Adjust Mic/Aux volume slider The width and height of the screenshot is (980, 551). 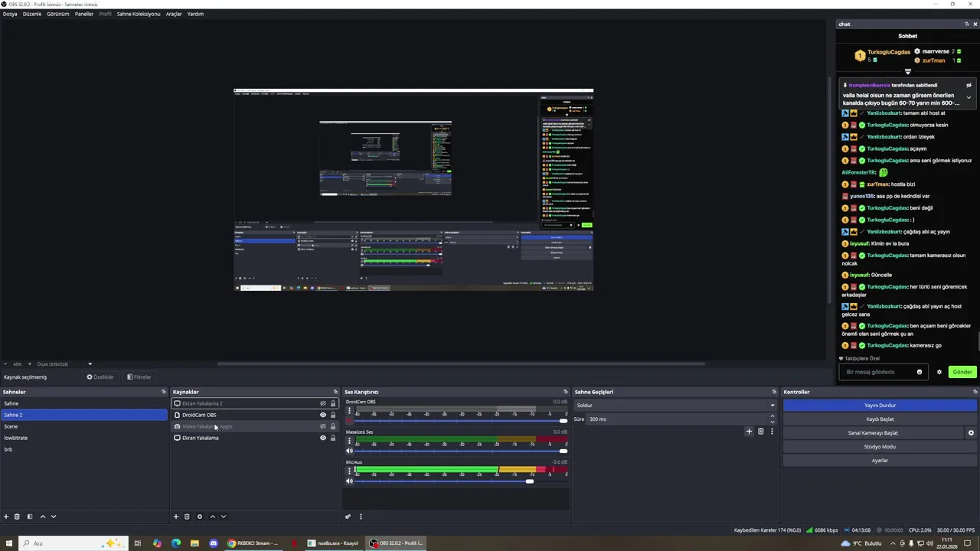click(530, 481)
